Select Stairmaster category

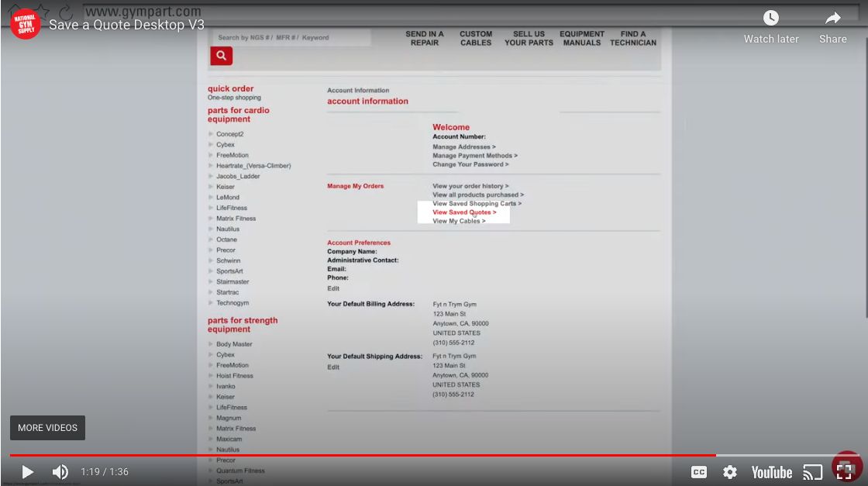pyautogui.click(x=232, y=281)
